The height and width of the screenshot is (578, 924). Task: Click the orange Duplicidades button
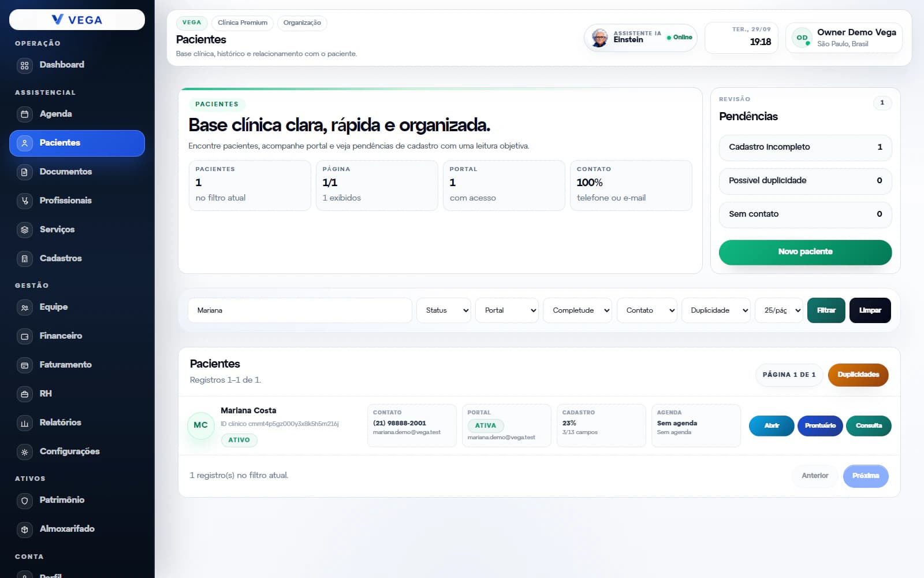coord(858,375)
